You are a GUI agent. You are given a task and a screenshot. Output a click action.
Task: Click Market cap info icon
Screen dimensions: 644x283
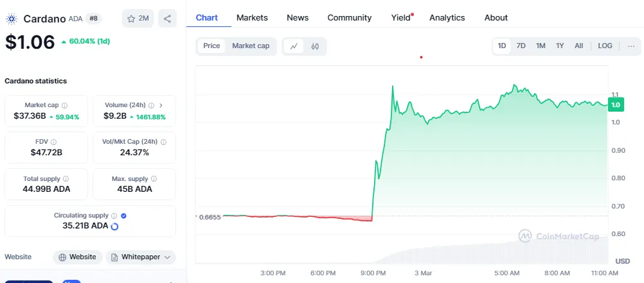pos(64,105)
